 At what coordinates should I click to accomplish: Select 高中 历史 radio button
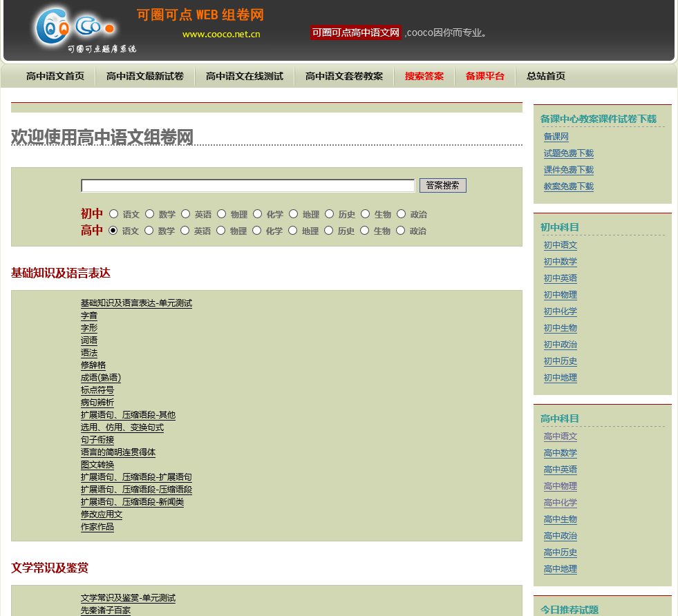[x=328, y=230]
